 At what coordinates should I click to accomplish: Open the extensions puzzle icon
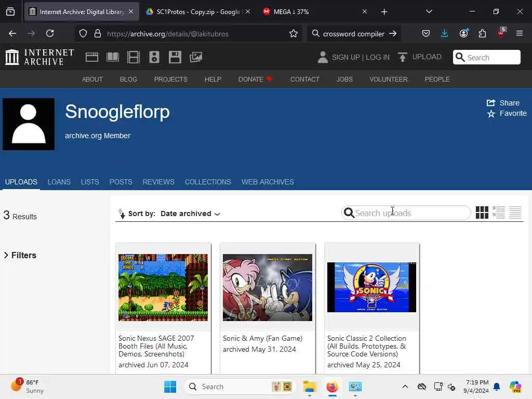482,34
